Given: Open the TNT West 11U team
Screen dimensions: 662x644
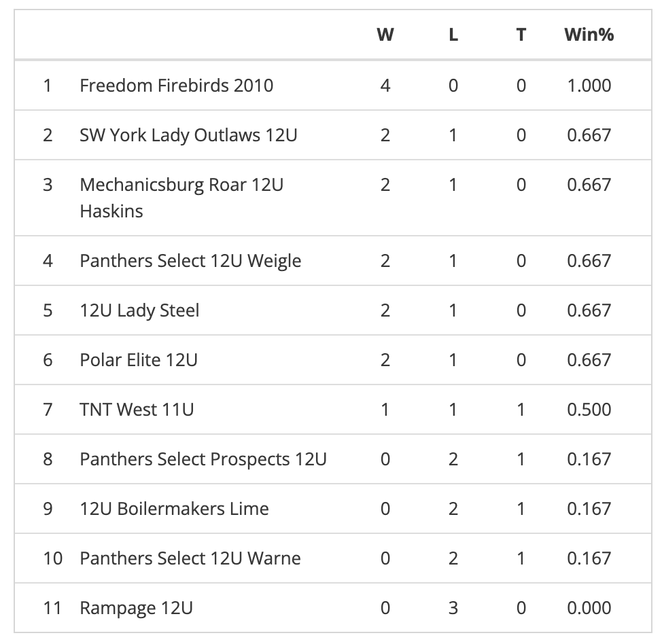Looking at the screenshot, I should point(137,410).
